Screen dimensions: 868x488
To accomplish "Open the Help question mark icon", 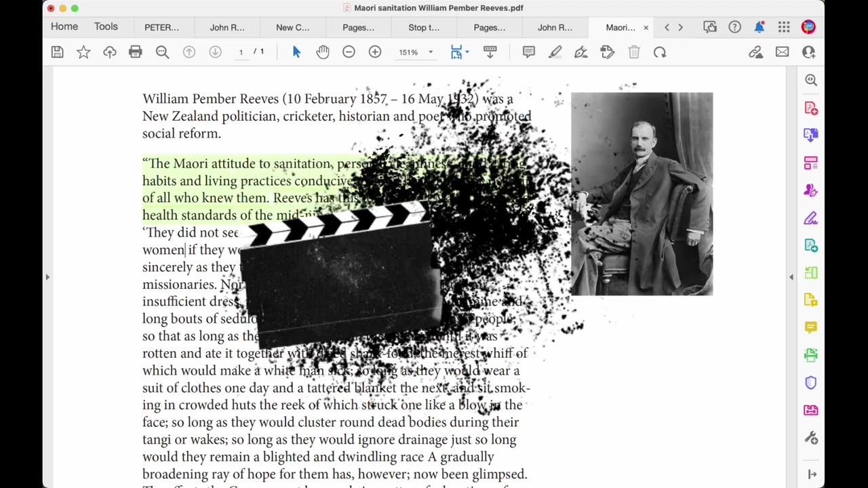I will coord(734,27).
